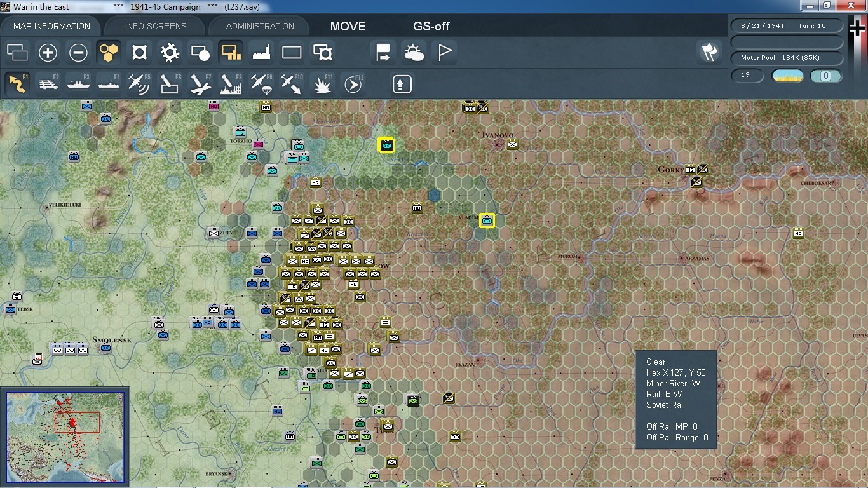Select the F11 explosion icon
Screen dimensions: 868x488
click(x=322, y=83)
